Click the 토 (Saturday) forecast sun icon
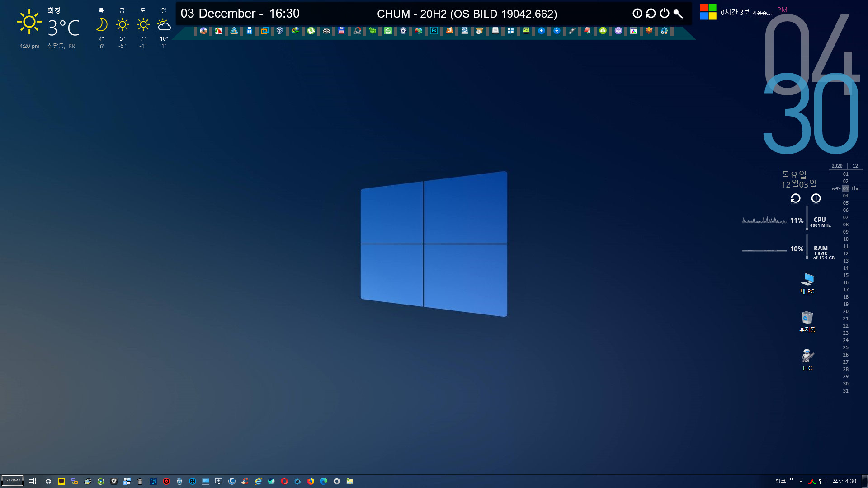 tap(143, 24)
